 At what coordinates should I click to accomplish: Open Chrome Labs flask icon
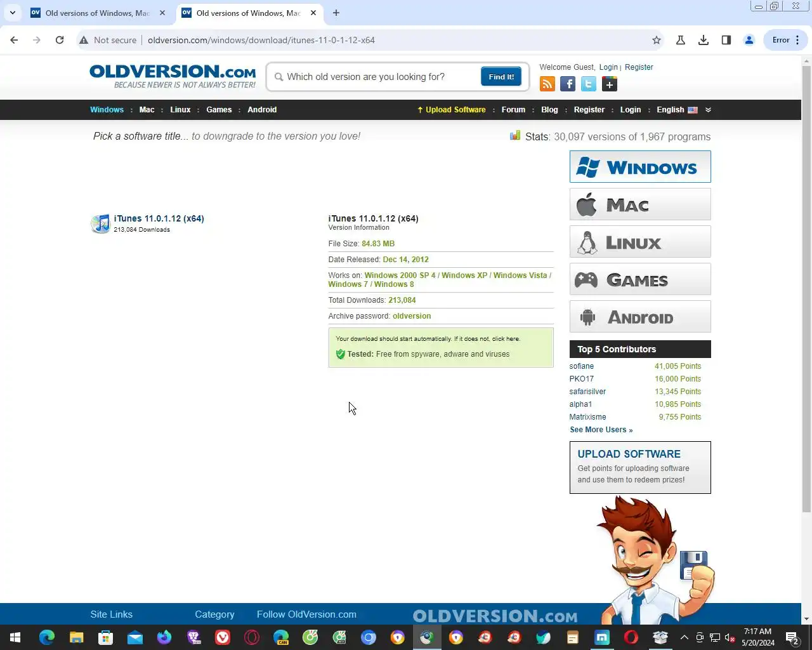coord(681,40)
